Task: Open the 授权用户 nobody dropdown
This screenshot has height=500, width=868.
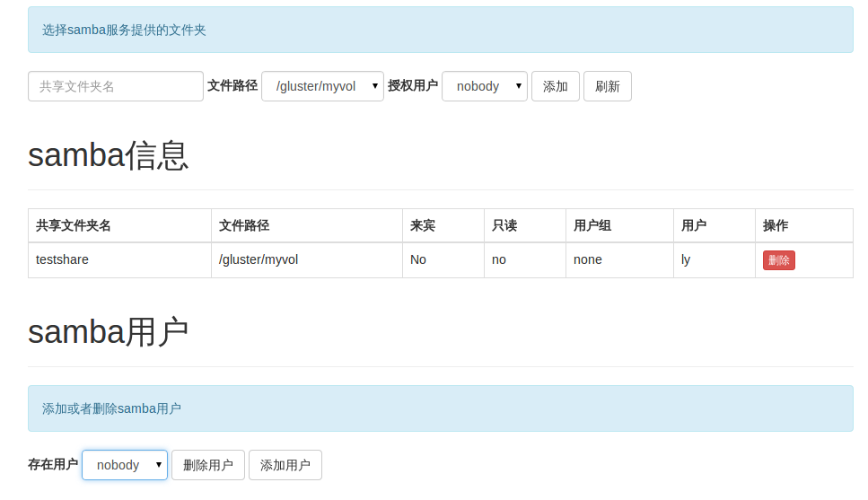Action: coord(485,86)
